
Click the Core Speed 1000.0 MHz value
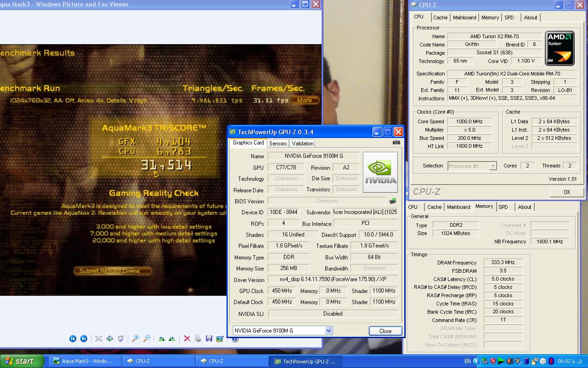pyautogui.click(x=469, y=121)
